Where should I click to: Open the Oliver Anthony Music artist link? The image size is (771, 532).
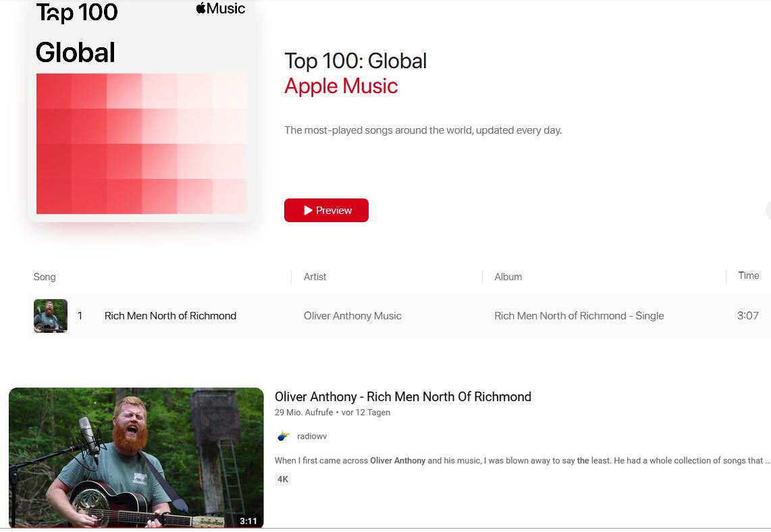352,316
